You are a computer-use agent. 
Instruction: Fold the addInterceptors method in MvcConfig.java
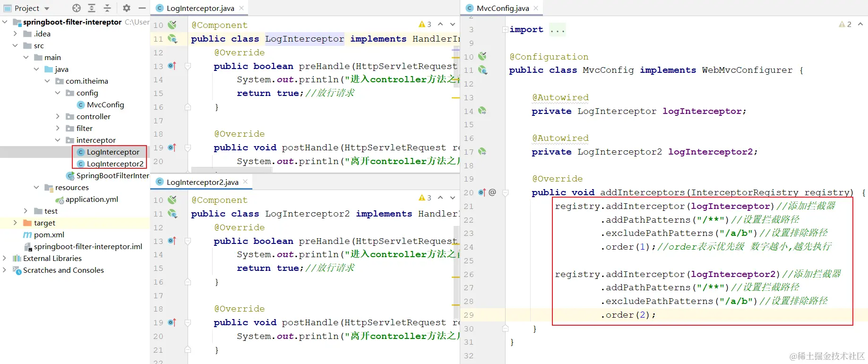[505, 192]
